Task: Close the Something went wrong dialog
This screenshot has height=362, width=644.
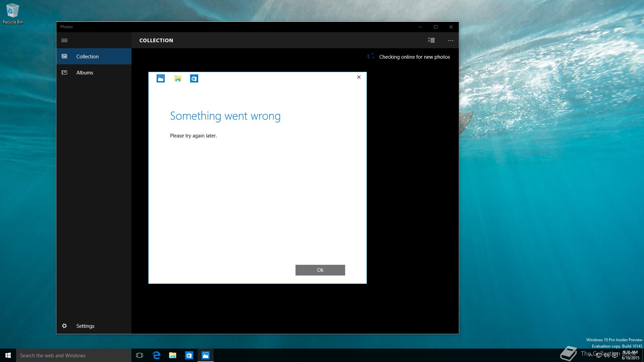Action: tap(359, 77)
